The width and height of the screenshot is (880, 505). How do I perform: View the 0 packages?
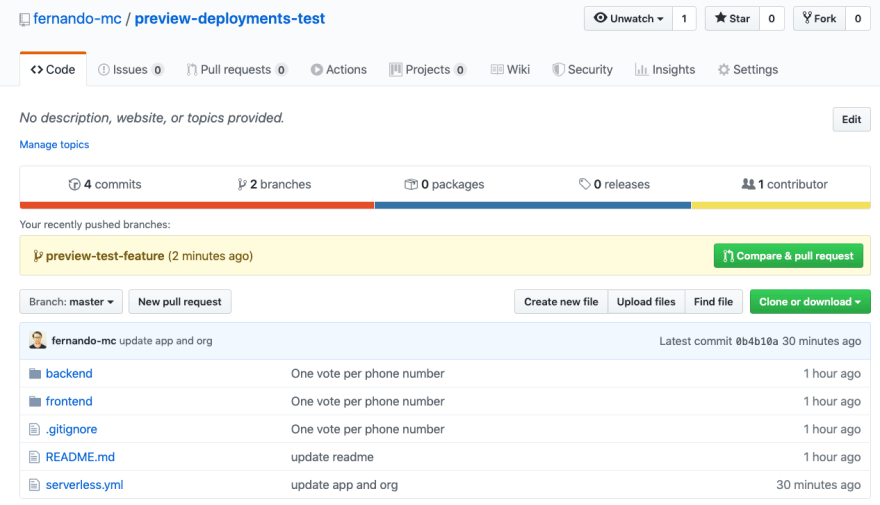pos(444,184)
